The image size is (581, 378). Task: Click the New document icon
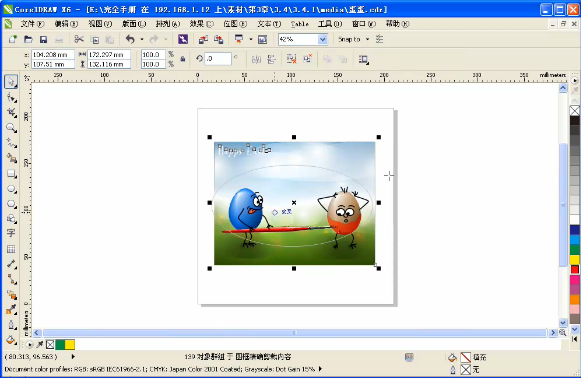(x=13, y=39)
